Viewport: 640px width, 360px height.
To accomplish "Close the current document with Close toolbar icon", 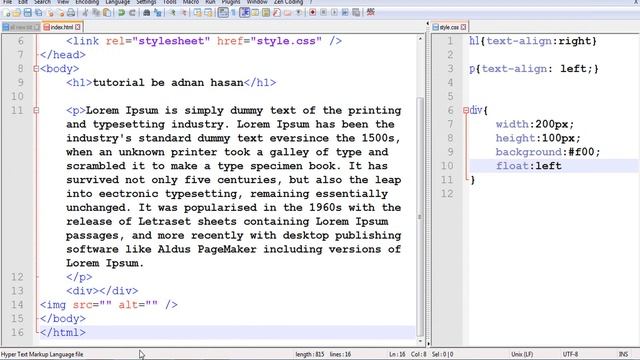I will point(50,13).
